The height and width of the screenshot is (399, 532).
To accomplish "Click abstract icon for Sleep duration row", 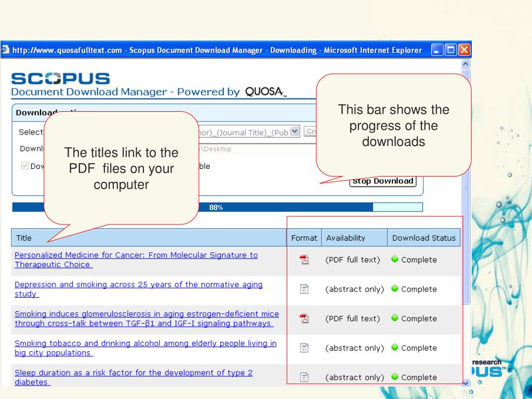I will coord(304,377).
